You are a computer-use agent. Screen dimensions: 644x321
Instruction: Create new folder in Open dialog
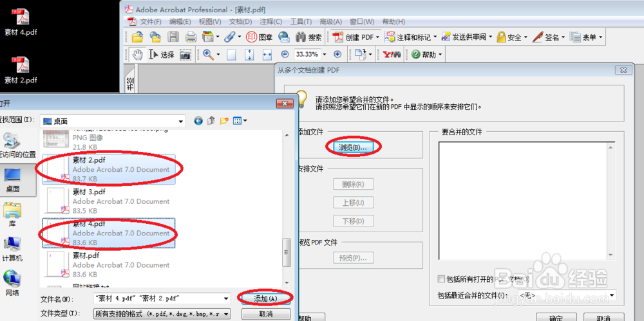click(x=224, y=121)
